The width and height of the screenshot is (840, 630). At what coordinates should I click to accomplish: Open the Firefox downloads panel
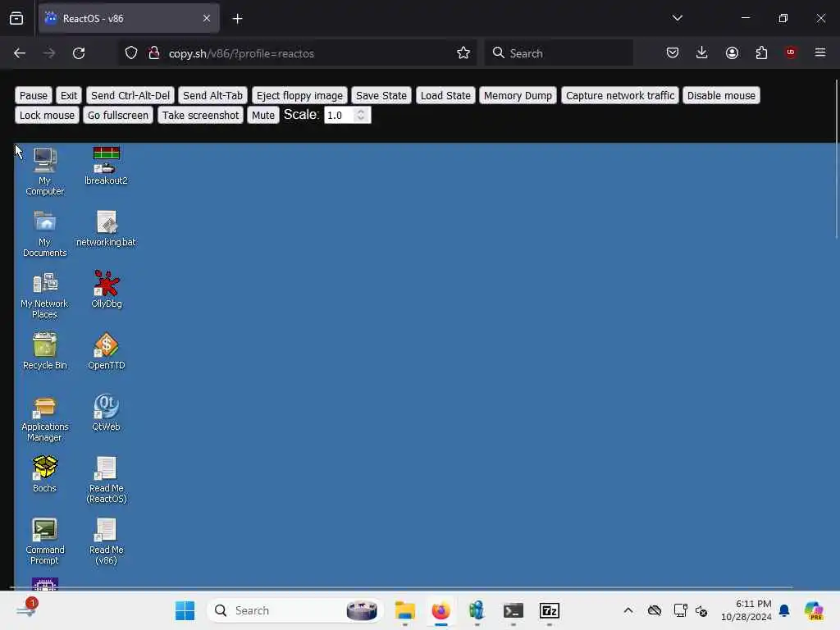coord(702,52)
